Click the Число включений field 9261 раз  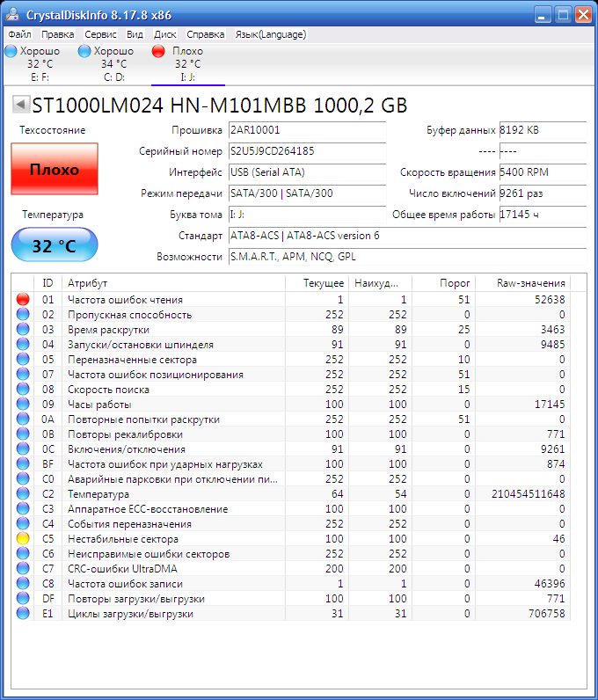click(x=543, y=193)
